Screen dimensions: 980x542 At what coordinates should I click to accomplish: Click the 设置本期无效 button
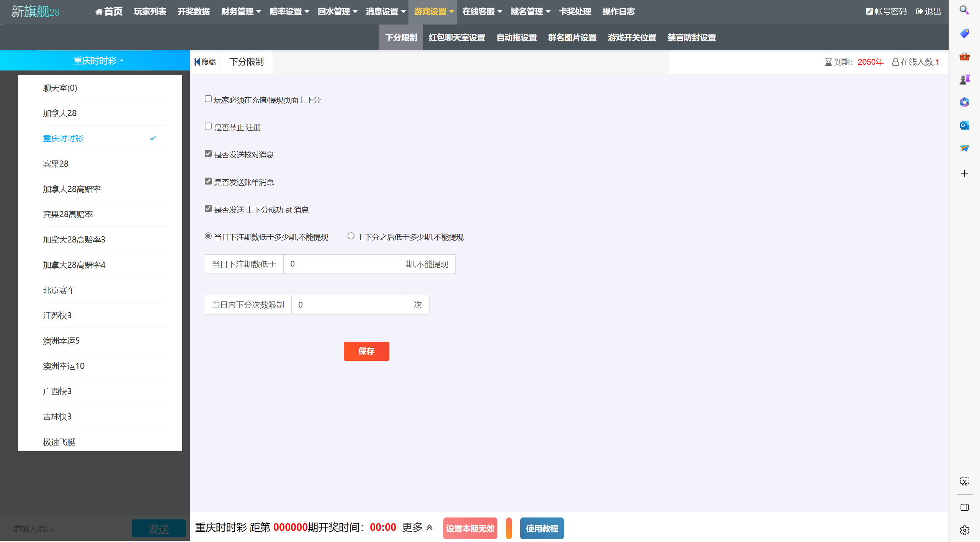pyautogui.click(x=470, y=529)
